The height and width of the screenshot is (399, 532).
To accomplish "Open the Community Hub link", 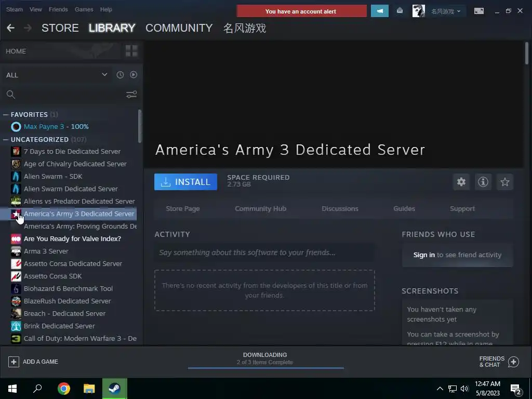I will [261, 209].
